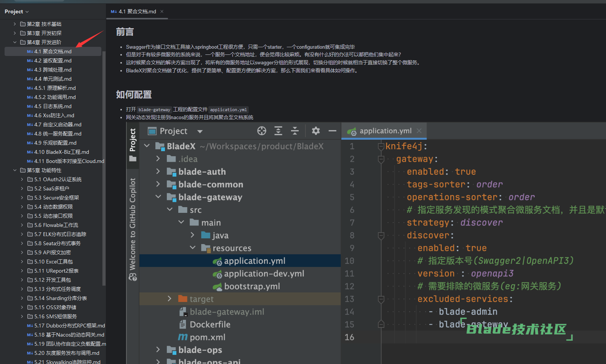Open file 4.4 单元测试.md
Screen dimensions: 606x364
pyautogui.click(x=53, y=79)
